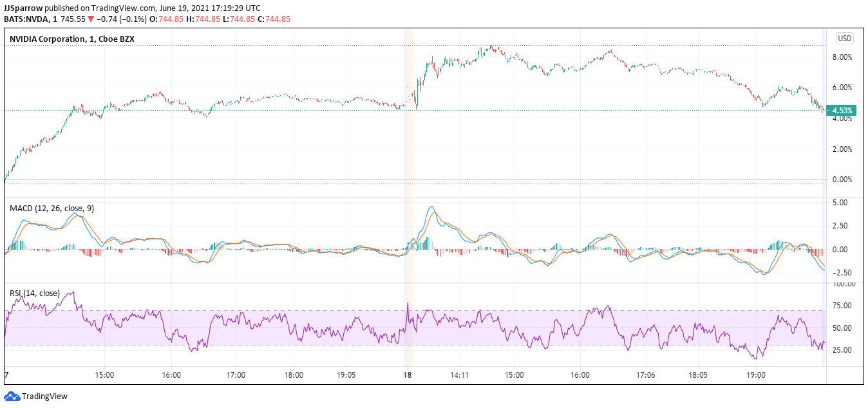Click the red down-arrow price change icon
The image size is (868, 408).
tap(91, 19)
